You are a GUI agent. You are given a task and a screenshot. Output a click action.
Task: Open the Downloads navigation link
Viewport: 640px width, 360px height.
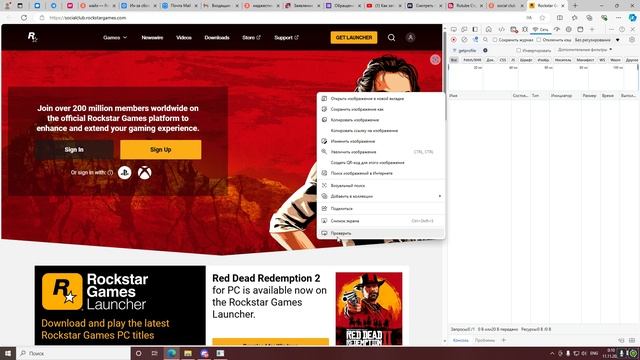coord(217,38)
